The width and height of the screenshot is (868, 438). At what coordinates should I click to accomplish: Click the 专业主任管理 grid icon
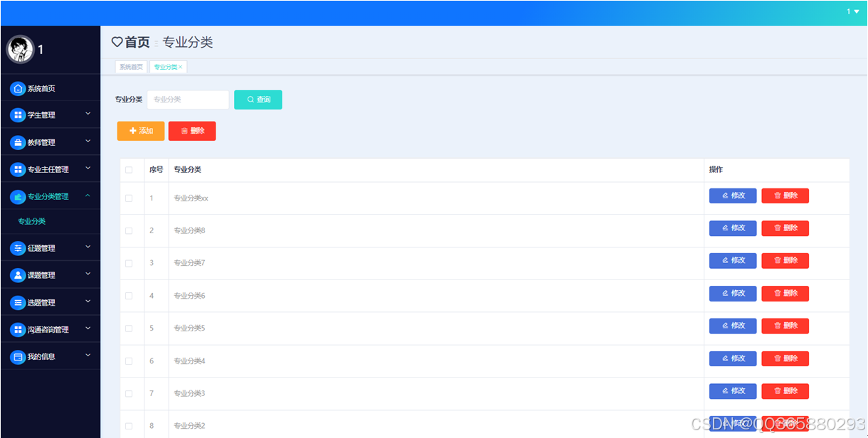18,169
